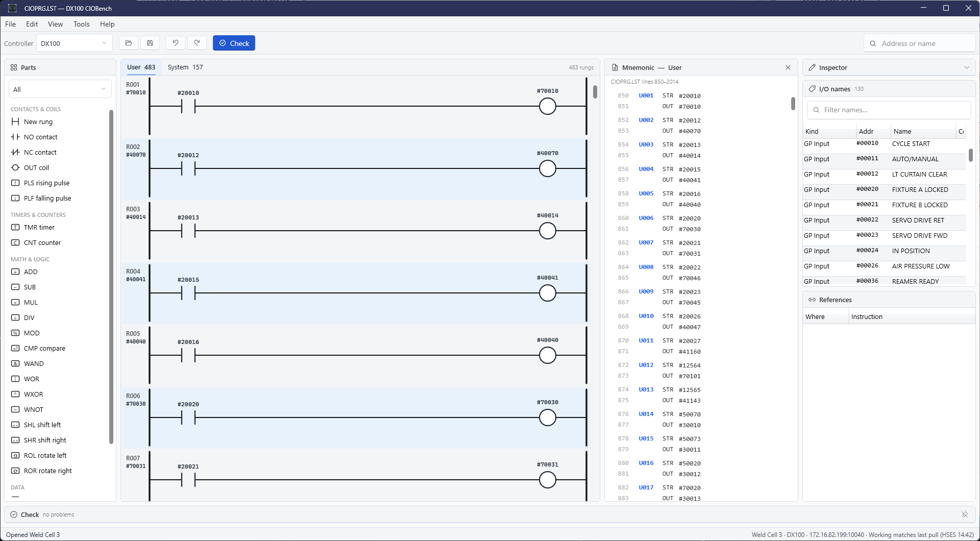Image resolution: width=980 pixels, height=541 pixels.
Task: Select coil #40070 on rung R002
Action: (548, 169)
